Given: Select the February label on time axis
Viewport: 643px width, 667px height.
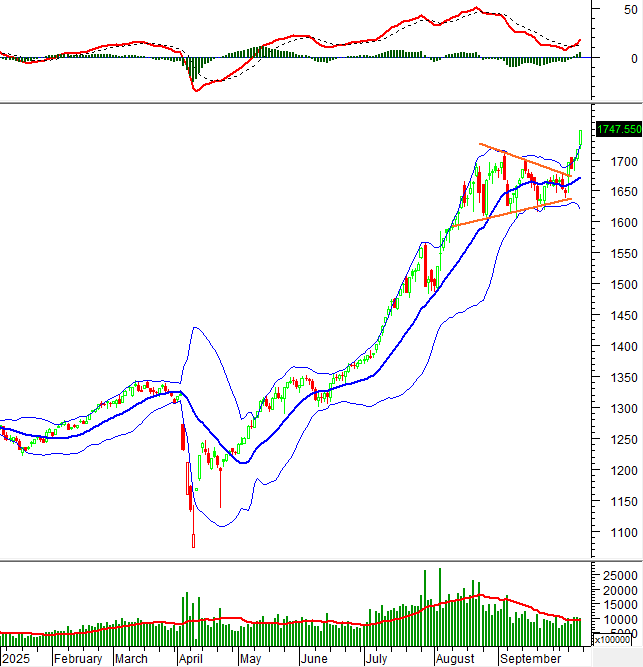Looking at the screenshot, I should 78,659.
